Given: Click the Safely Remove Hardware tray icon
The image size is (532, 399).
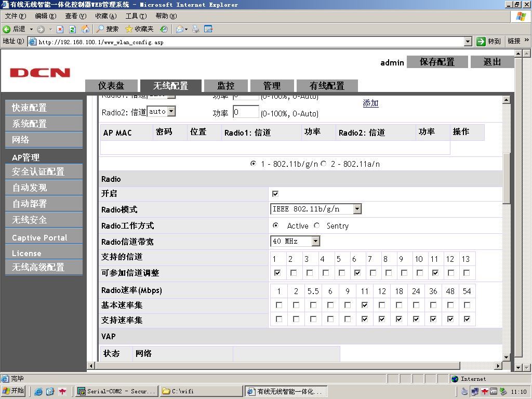Looking at the screenshot, I should [x=503, y=392].
